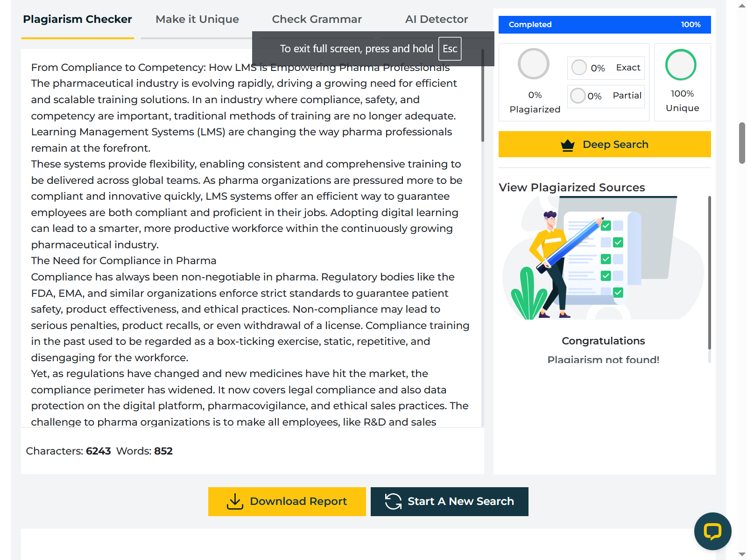The image size is (747, 560).
Task: Click the Characters: 6243 count
Action: pyautogui.click(x=68, y=451)
